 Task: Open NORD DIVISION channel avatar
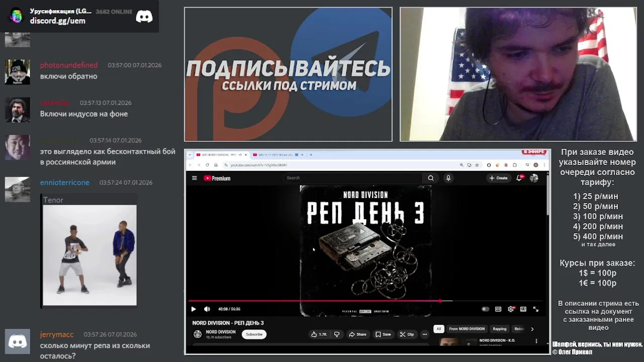point(198,334)
